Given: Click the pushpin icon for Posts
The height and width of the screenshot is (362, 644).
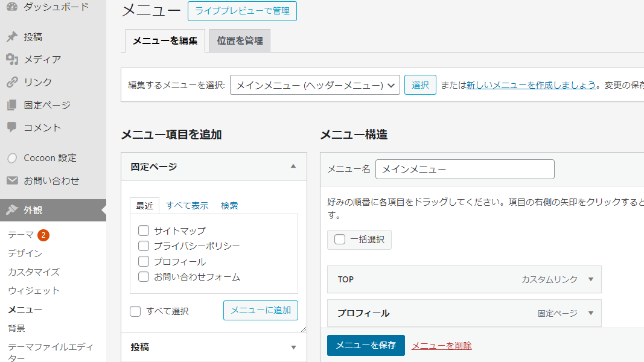Looking at the screenshot, I should click(12, 37).
